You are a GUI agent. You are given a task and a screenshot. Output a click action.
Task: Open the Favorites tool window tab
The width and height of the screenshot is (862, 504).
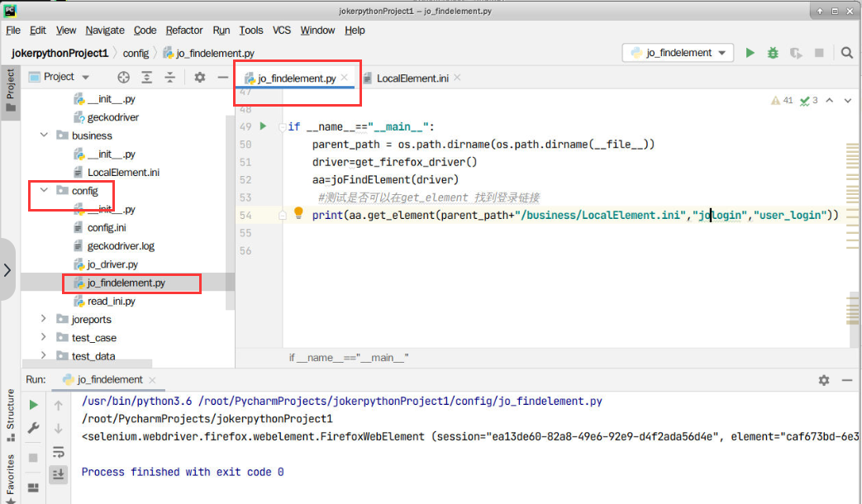click(10, 477)
